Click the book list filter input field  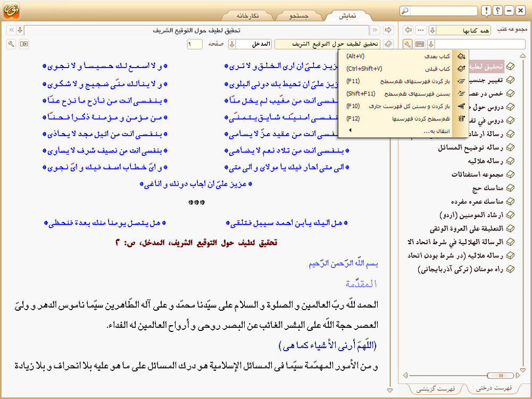(x=480, y=44)
